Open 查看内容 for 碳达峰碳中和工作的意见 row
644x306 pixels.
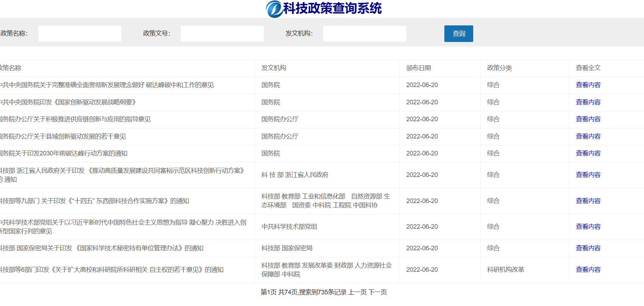[x=588, y=85]
